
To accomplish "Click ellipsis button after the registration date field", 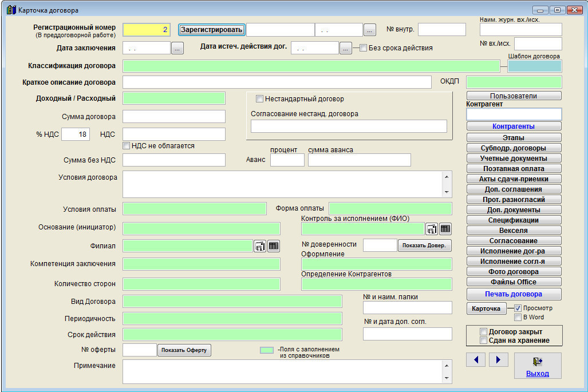I will (x=370, y=30).
